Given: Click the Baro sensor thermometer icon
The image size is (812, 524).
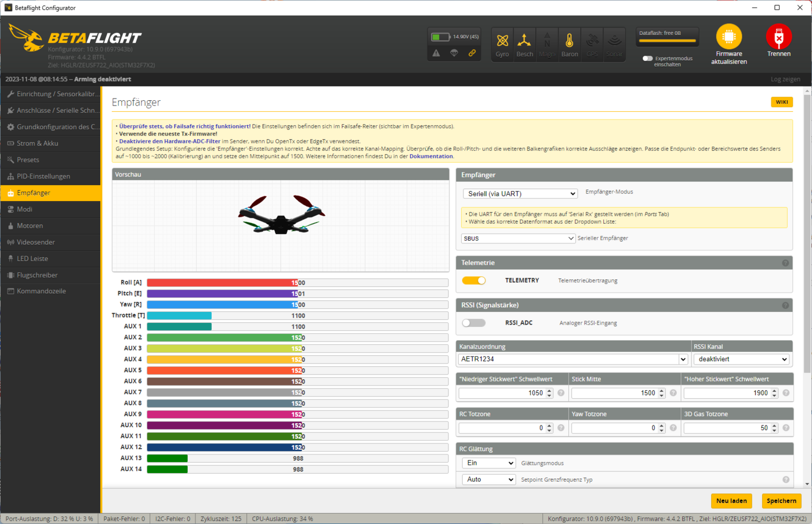Looking at the screenshot, I should tap(569, 41).
